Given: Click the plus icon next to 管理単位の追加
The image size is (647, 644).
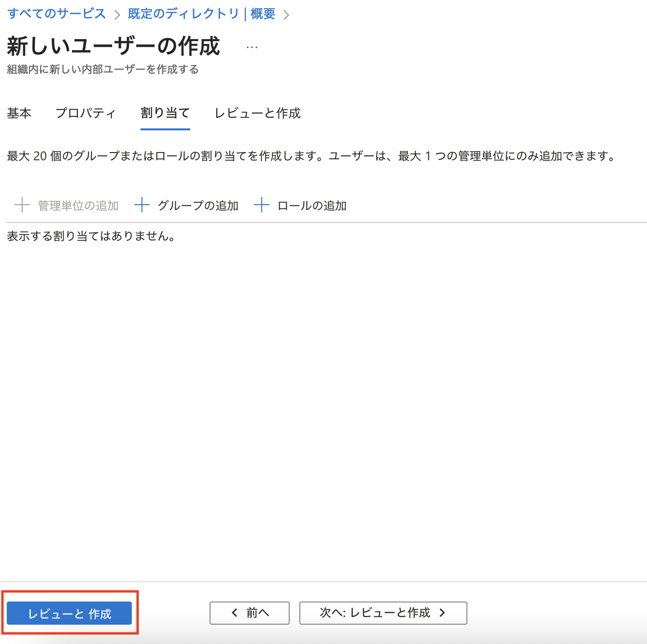Looking at the screenshot, I should click(x=22, y=205).
